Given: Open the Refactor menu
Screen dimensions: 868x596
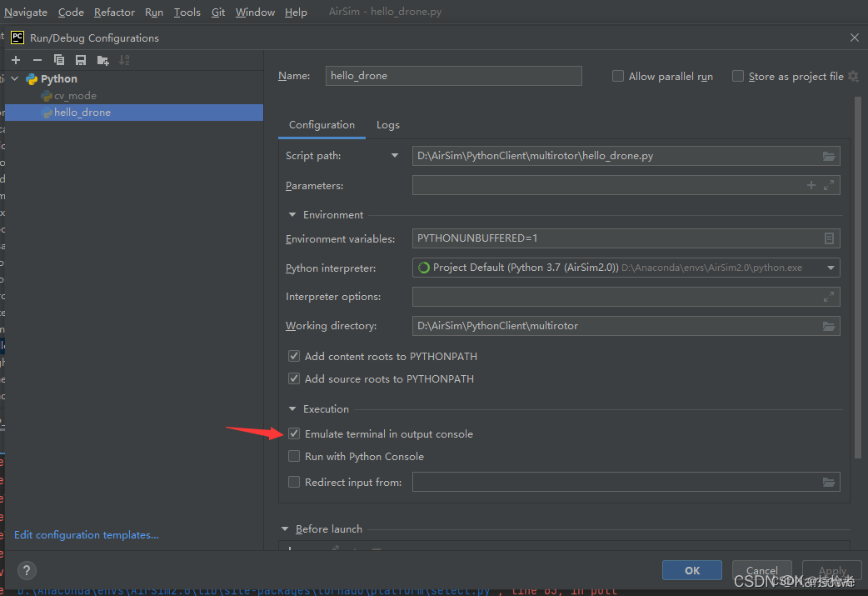Looking at the screenshot, I should point(114,12).
